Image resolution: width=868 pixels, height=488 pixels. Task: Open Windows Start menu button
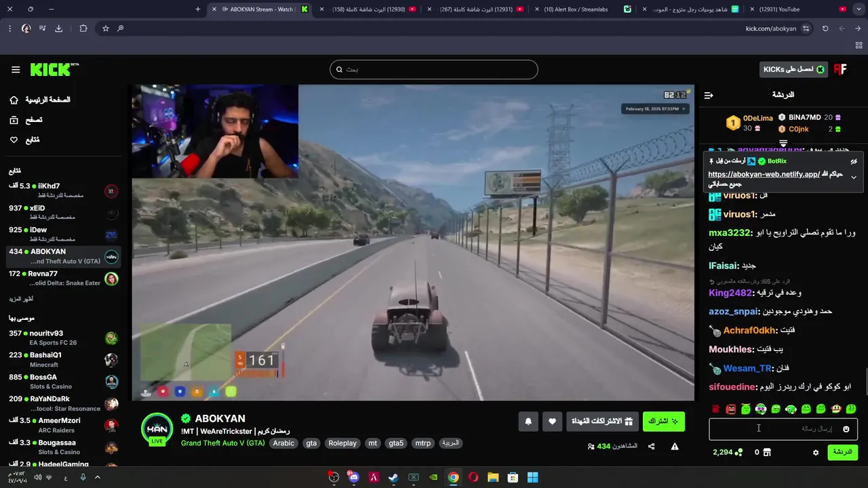[533, 477]
